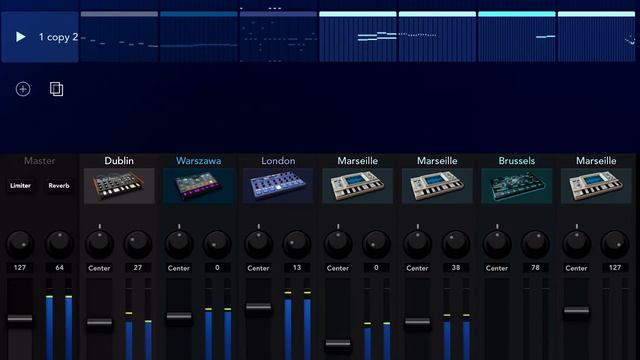The height and width of the screenshot is (360, 640).
Task: Click fader of Marseille with send 127
Action: coord(576,311)
